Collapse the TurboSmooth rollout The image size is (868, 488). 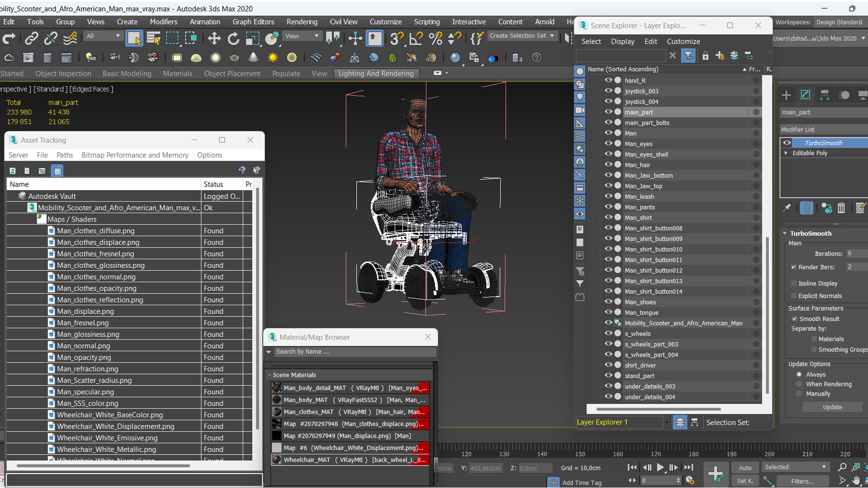coord(785,234)
